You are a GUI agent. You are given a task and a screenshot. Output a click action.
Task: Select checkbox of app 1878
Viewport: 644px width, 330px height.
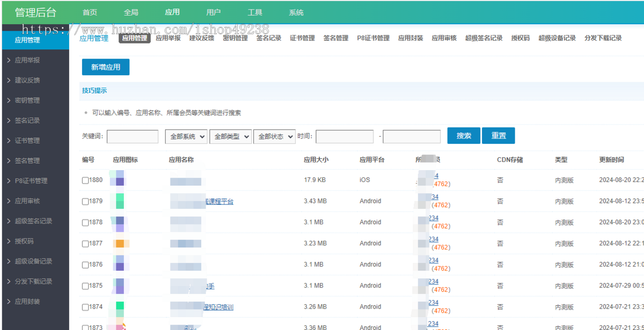pyautogui.click(x=85, y=223)
